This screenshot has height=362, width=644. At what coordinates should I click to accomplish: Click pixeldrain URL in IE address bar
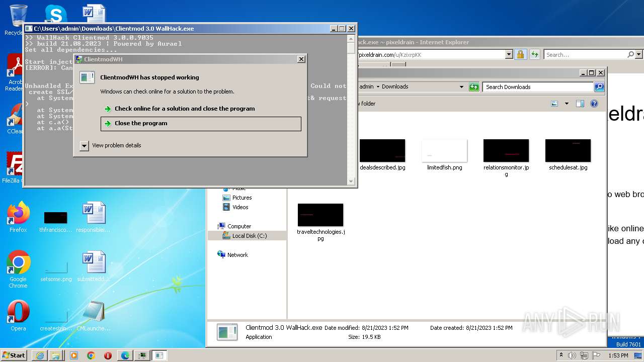389,54
